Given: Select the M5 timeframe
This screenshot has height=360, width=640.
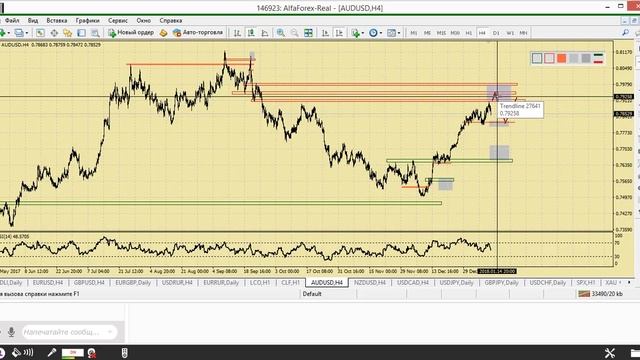Looking at the screenshot, I should click(x=427, y=33).
